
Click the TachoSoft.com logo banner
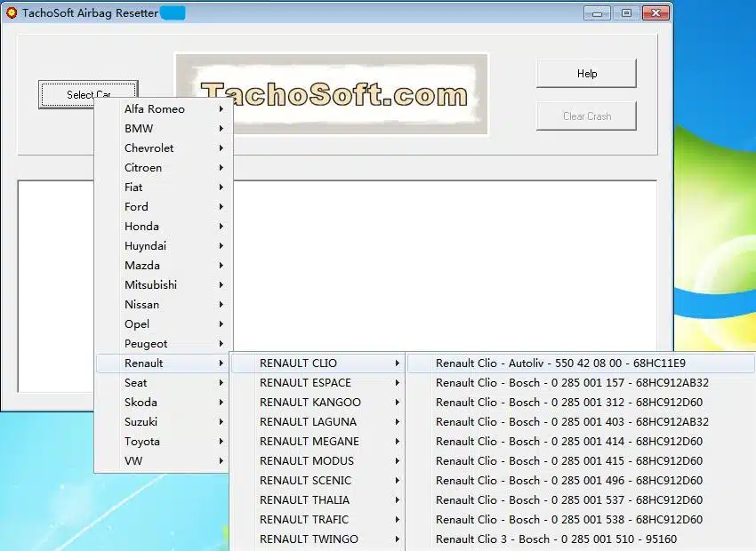[331, 94]
